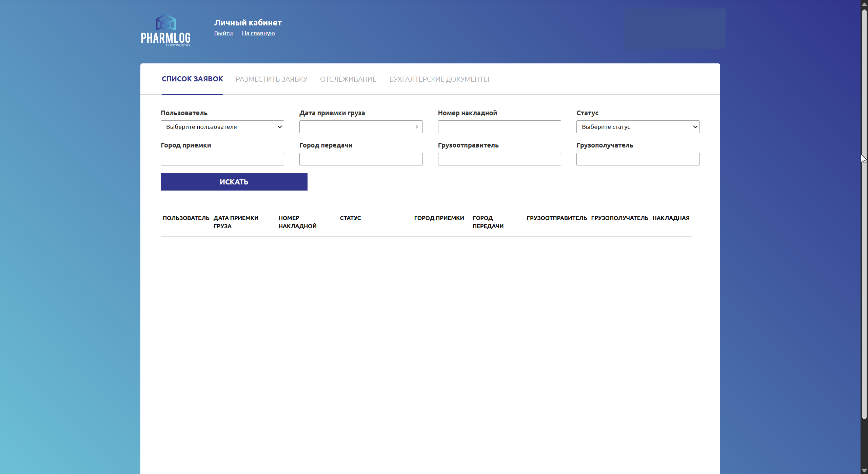Open the РАЗМЕСТИТЬ ЗАЯВКУ tab
Screen dimensions: 868x474
pyautogui.click(x=272, y=79)
